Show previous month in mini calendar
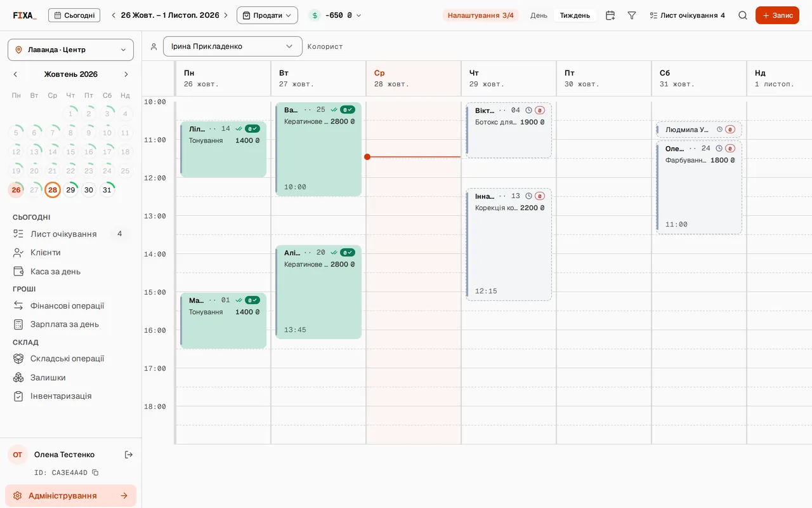Viewport: 812px width, 508px height. (16, 74)
